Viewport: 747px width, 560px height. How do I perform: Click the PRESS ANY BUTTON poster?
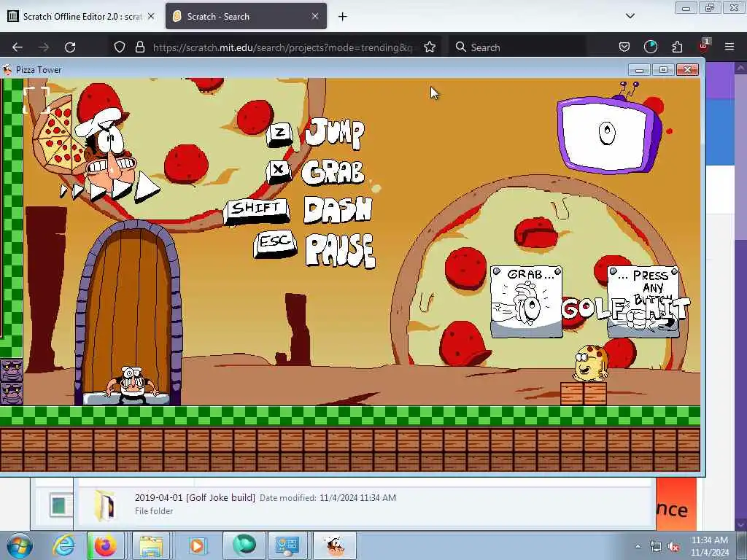(x=643, y=301)
